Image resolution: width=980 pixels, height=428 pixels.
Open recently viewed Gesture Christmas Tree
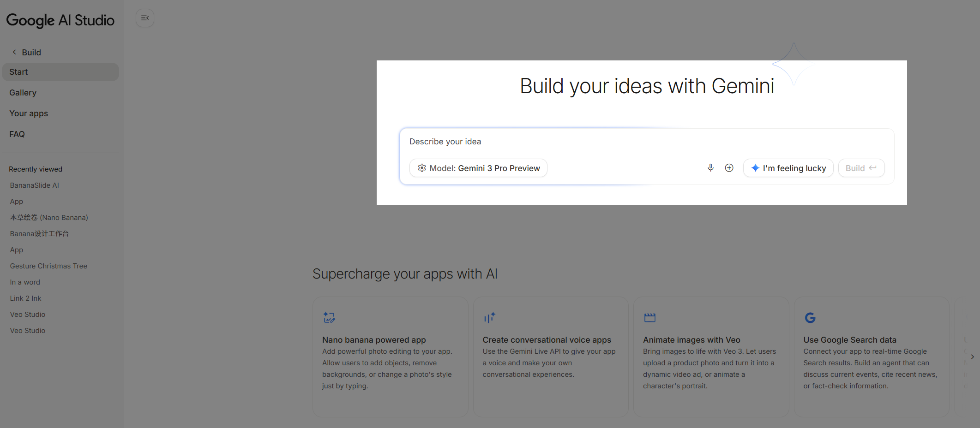click(x=48, y=266)
